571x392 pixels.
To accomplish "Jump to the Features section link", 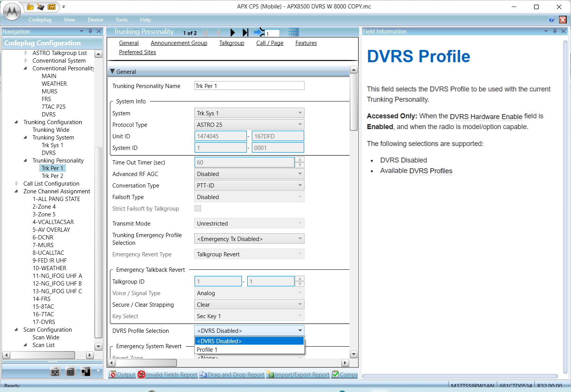I will 306,43.
